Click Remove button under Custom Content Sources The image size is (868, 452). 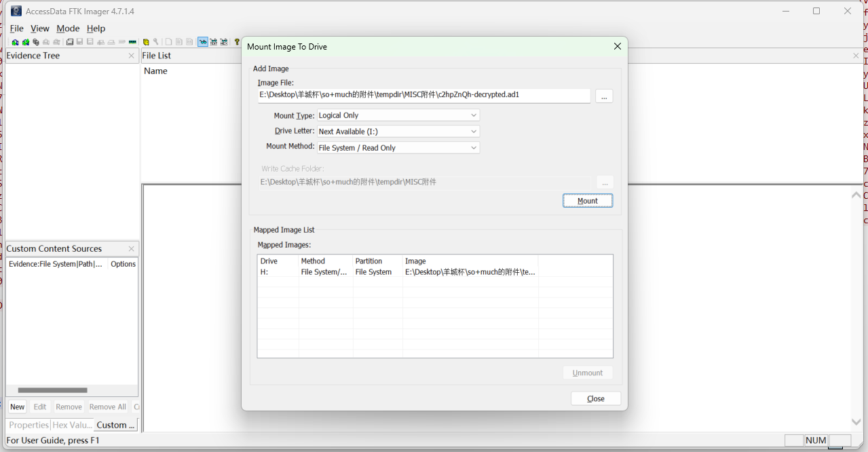pyautogui.click(x=69, y=407)
